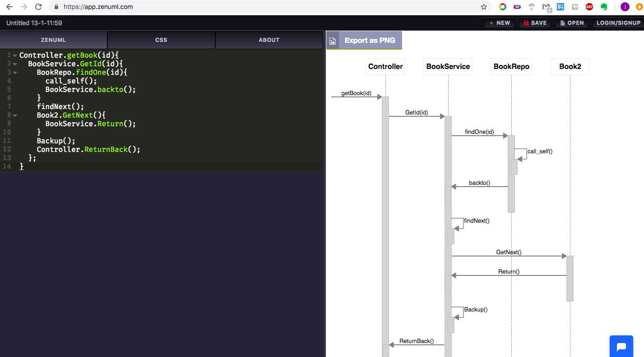Click the gray download-box extension icon
This screenshot has width=644, height=357.
pos(575,7)
